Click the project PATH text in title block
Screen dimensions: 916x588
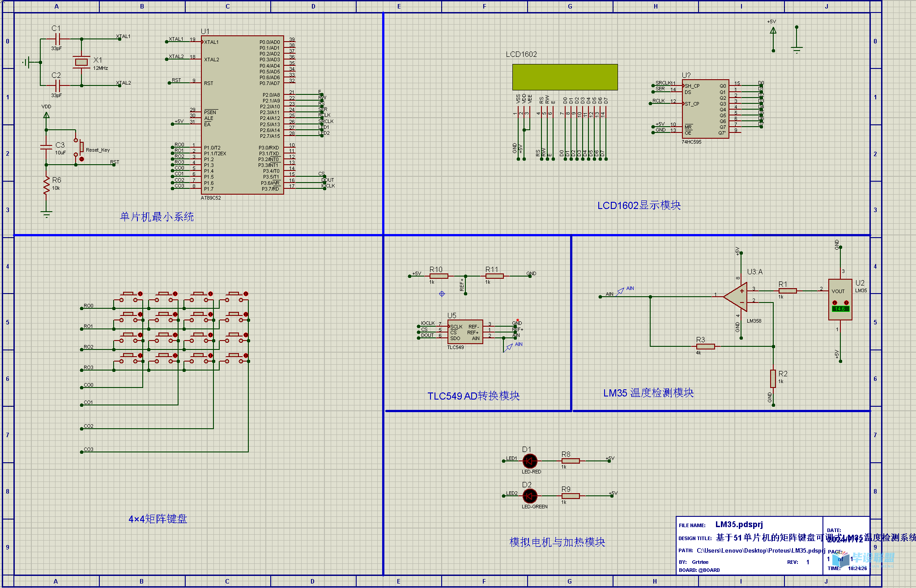761,550
